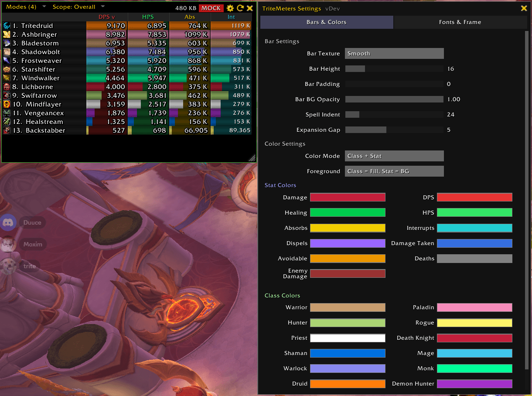
Task: Click the Death Knight color swatch
Action: point(474,338)
